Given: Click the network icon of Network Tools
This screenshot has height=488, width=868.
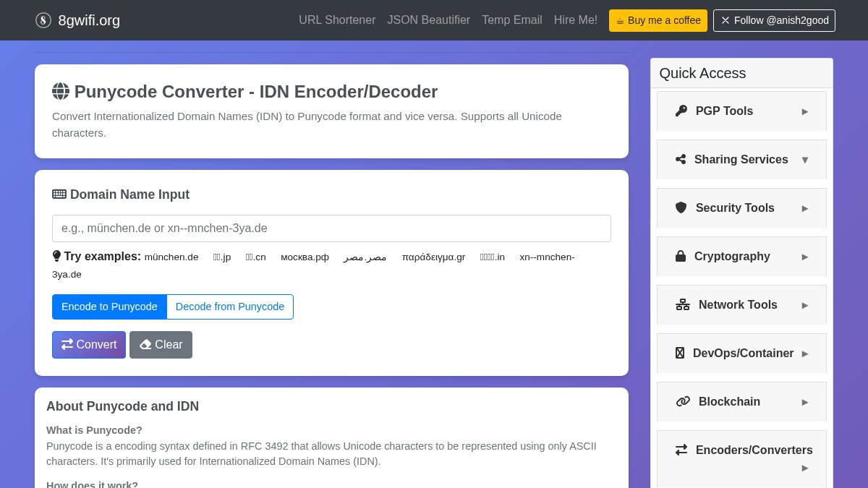Looking at the screenshot, I should click(683, 304).
